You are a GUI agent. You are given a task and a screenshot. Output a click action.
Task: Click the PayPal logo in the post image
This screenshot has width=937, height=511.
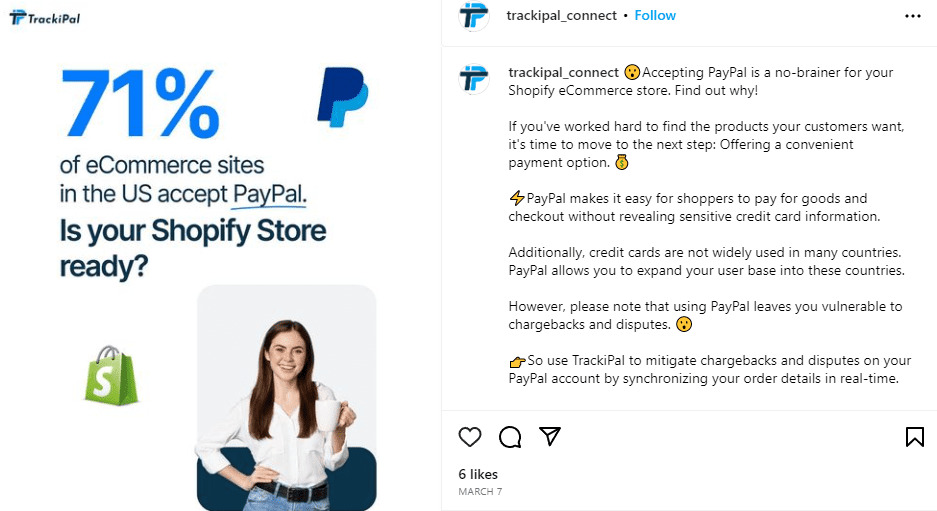[342, 97]
